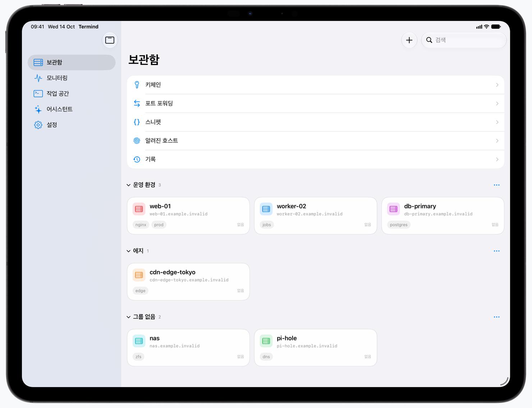Click the postgres tag on db-primary
This screenshot has width=532, height=408.
[399, 225]
